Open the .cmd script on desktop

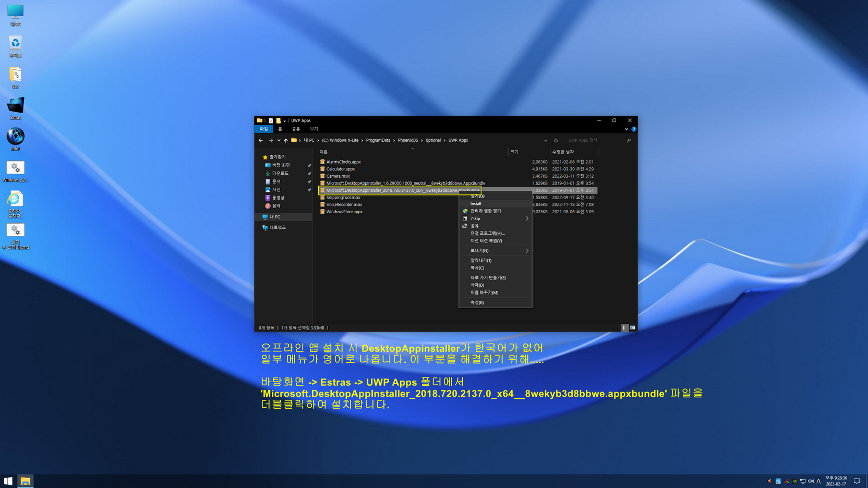(15, 236)
